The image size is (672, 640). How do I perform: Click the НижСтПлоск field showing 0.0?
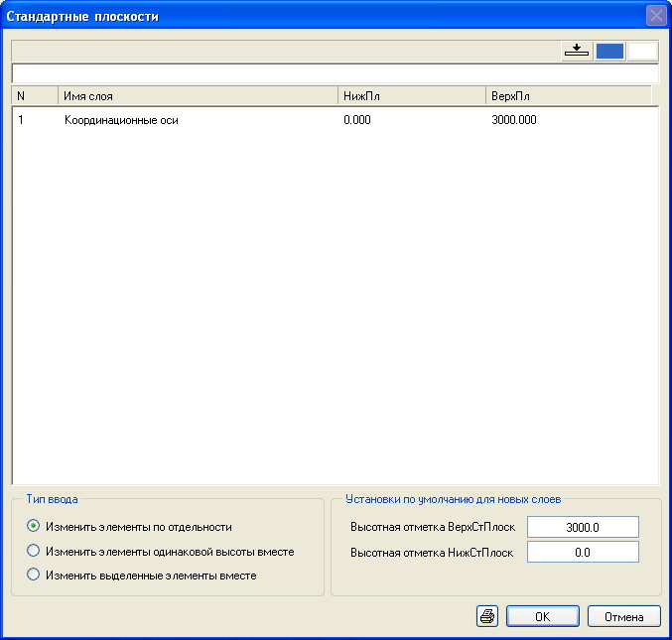[583, 552]
